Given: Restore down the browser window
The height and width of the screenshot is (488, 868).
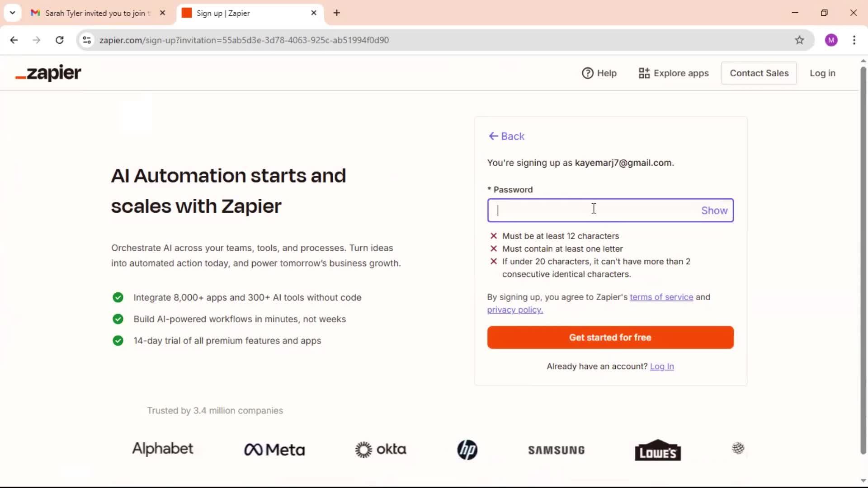Looking at the screenshot, I should pos(824,13).
